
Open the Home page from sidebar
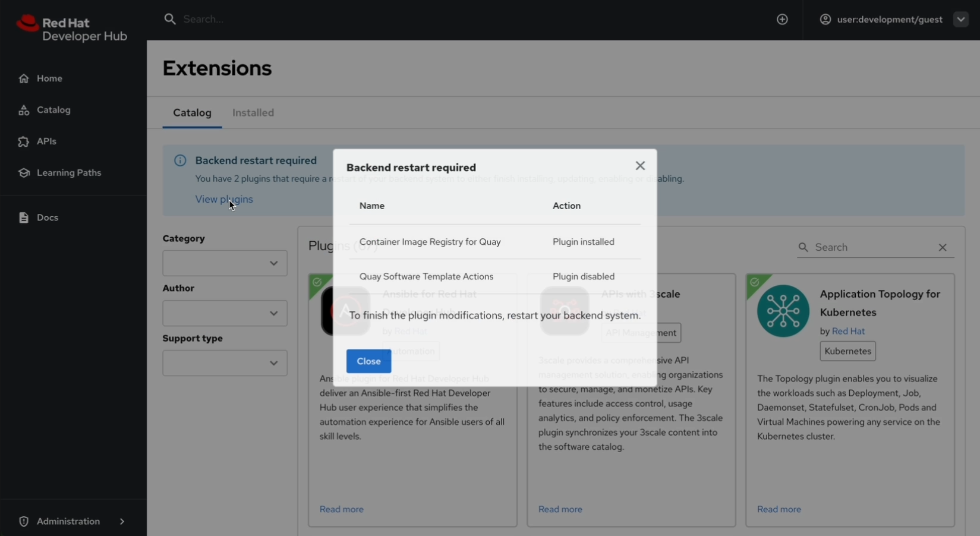49,78
